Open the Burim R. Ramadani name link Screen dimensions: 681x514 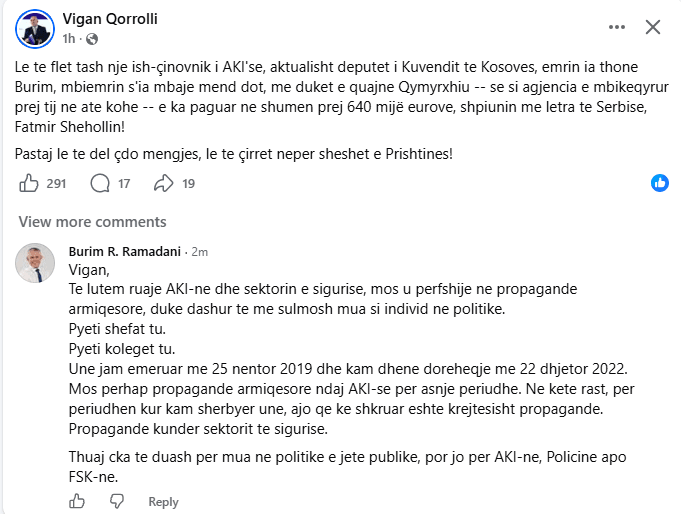point(125,252)
